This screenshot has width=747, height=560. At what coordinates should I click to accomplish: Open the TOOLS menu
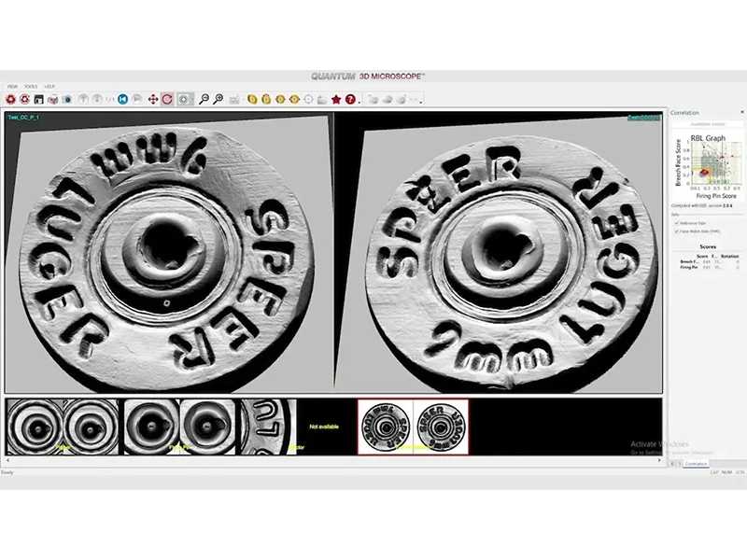pos(31,85)
